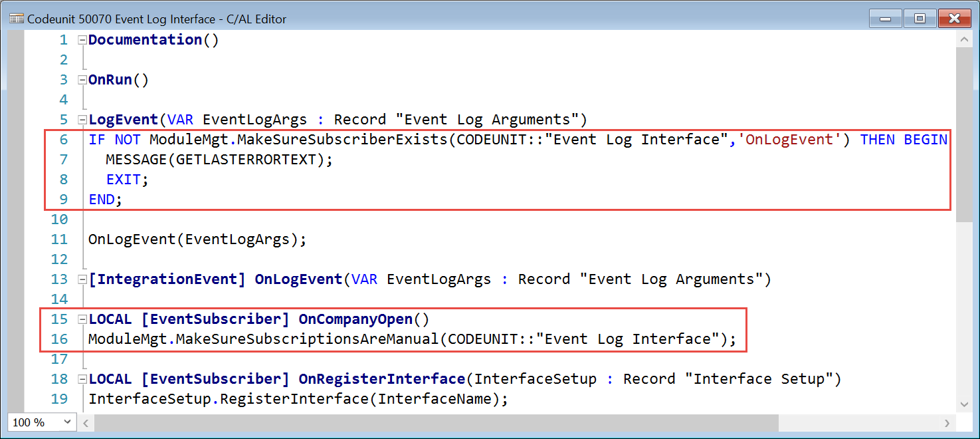Click the vertical scrollbar thumb

(x=963, y=135)
